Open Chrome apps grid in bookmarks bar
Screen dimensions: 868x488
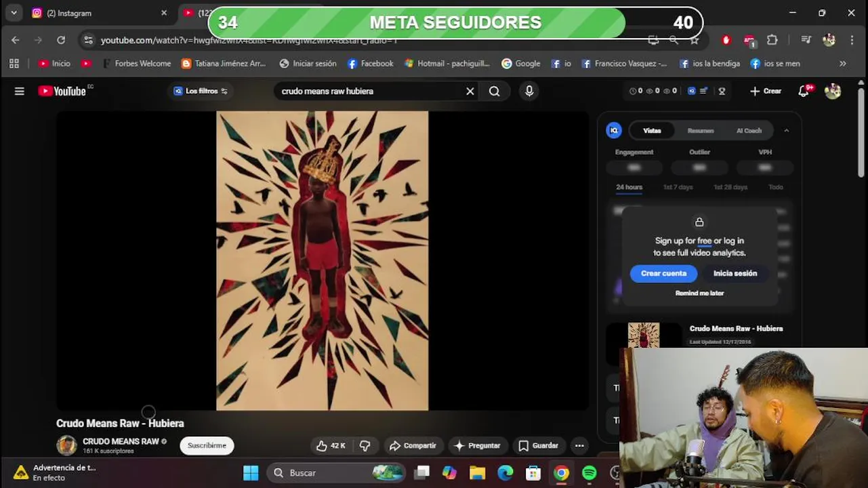click(14, 63)
